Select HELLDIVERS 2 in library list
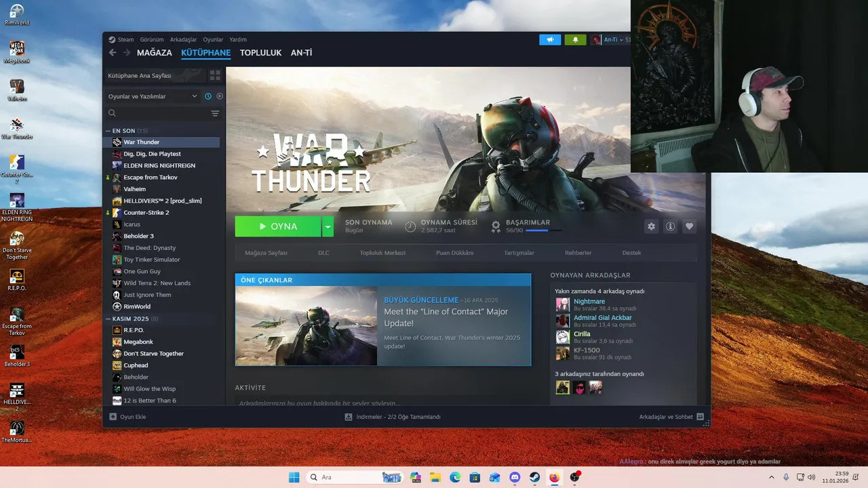The width and height of the screenshot is (868, 488). 161,201
